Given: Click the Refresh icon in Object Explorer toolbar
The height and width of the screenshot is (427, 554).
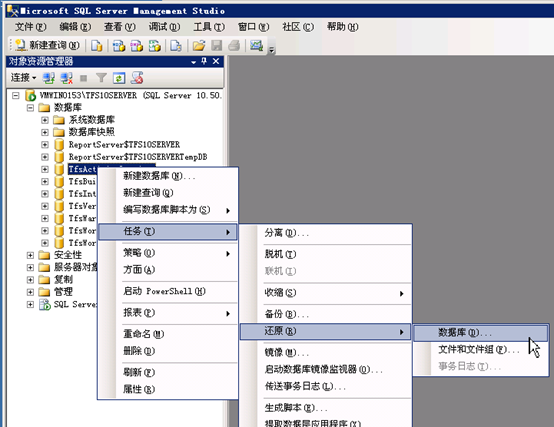Looking at the screenshot, I should click(x=119, y=78).
